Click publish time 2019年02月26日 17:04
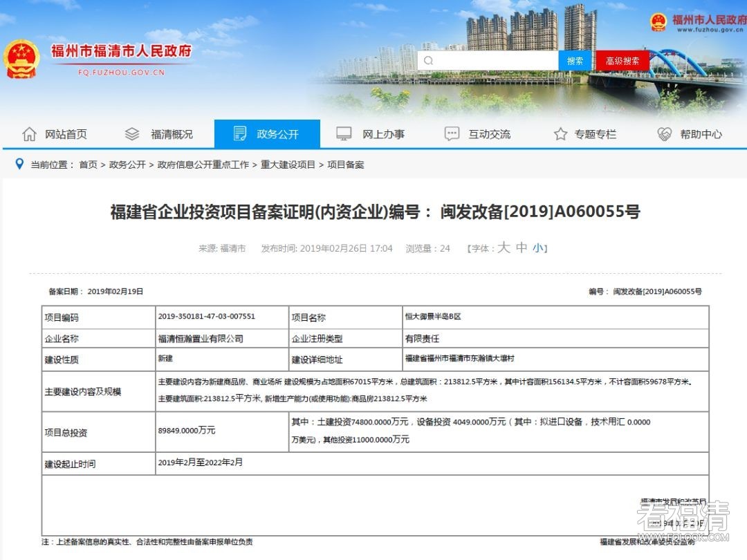Viewport: 747px width, 560px height. point(326,249)
